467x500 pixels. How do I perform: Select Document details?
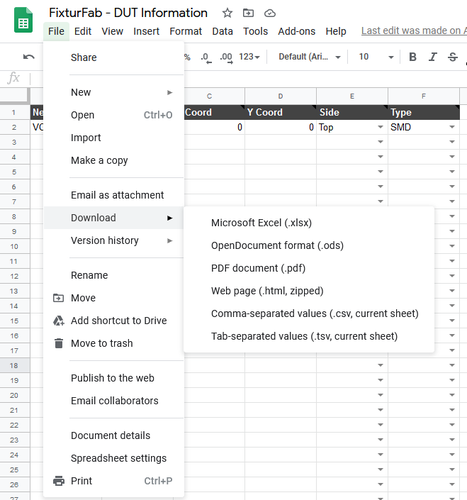(x=113, y=435)
